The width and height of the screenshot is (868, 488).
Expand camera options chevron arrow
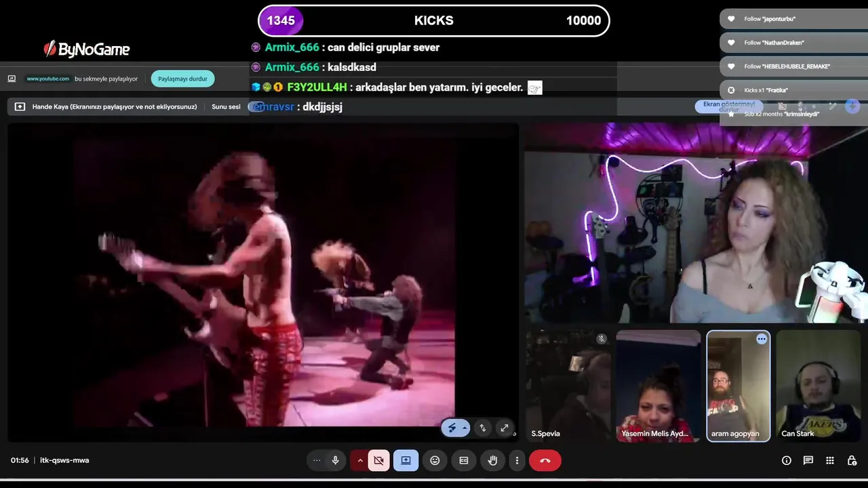(x=360, y=460)
